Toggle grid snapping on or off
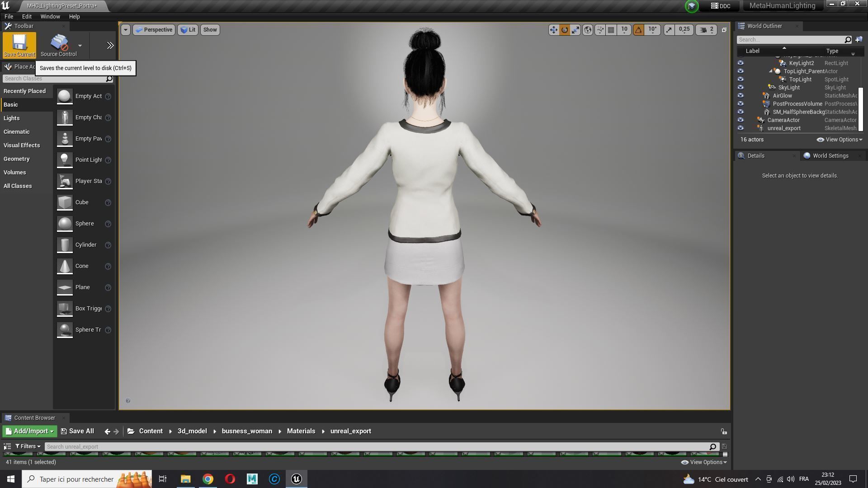The image size is (868, 488). [x=611, y=30]
